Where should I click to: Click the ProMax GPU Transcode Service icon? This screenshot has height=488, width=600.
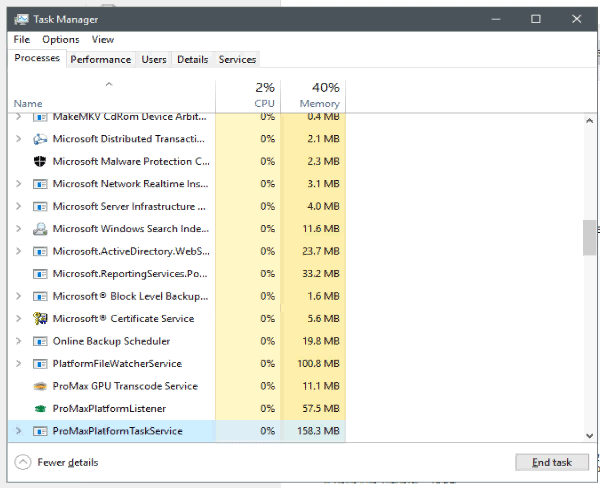[x=40, y=386]
